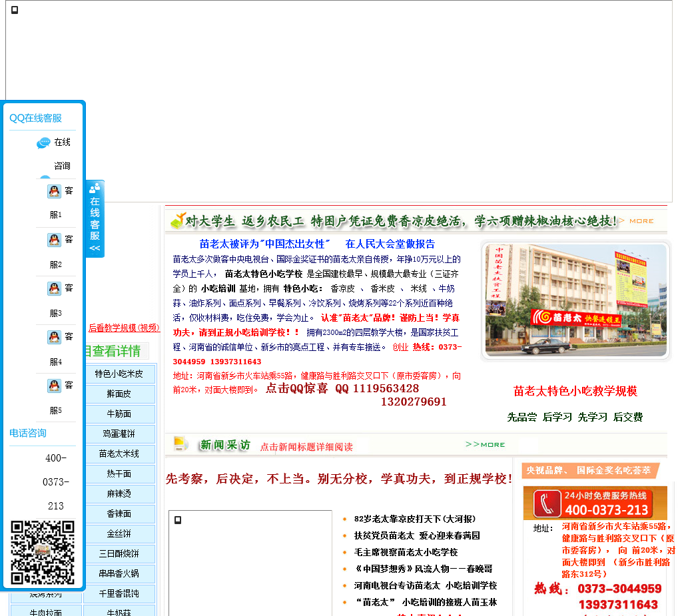
Task: Click red slogan 先考察,后决定,不上当
Action: (x=338, y=479)
